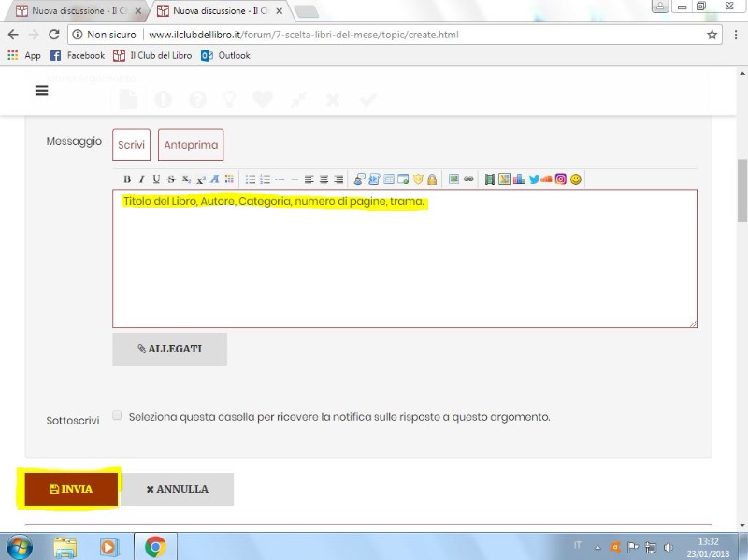Center-align text with the toolbar icon
The image size is (748, 560).
[x=324, y=179]
